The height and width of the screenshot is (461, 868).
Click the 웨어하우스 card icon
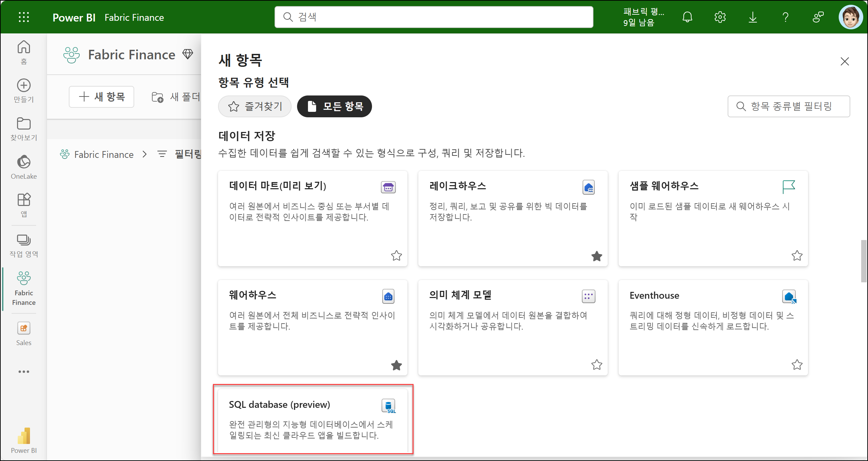(388, 296)
